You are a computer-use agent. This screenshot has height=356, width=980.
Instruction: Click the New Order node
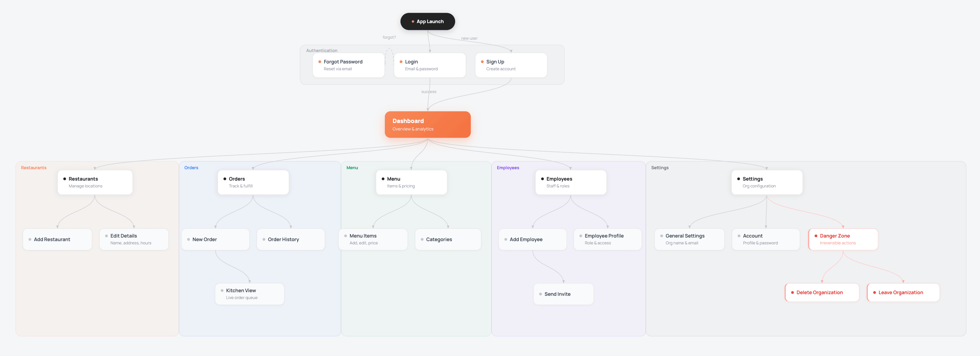215,239
